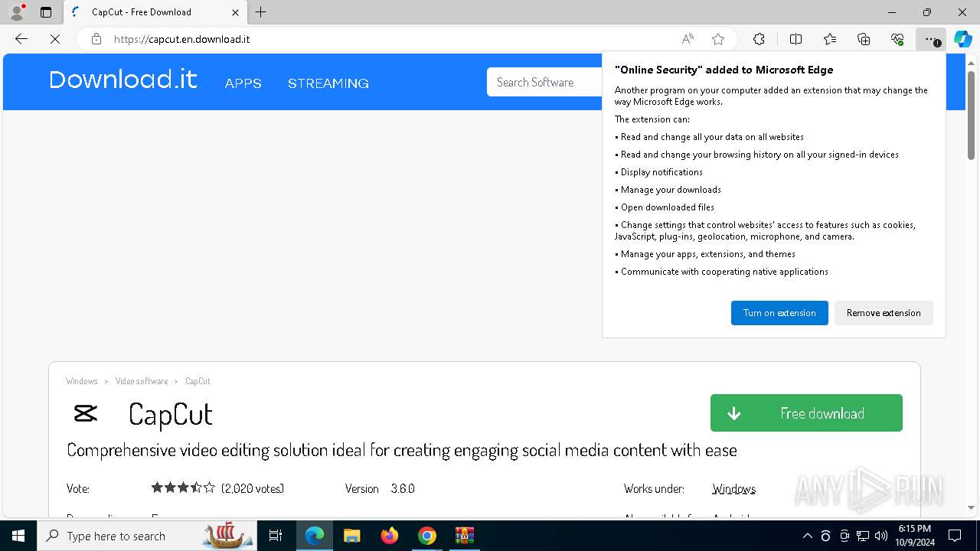Open a new tab

[x=261, y=12]
